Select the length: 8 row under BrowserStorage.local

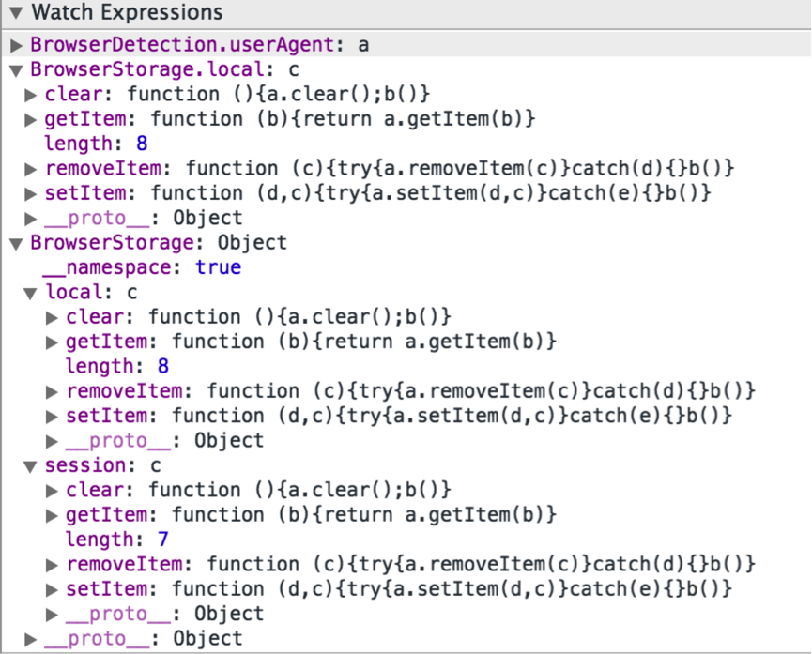[x=96, y=144]
